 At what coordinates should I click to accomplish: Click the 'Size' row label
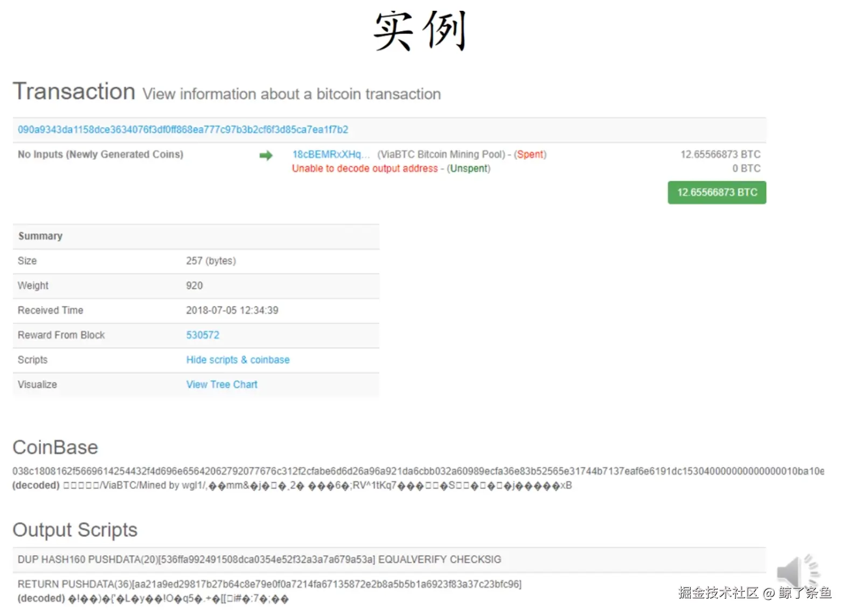(x=27, y=261)
